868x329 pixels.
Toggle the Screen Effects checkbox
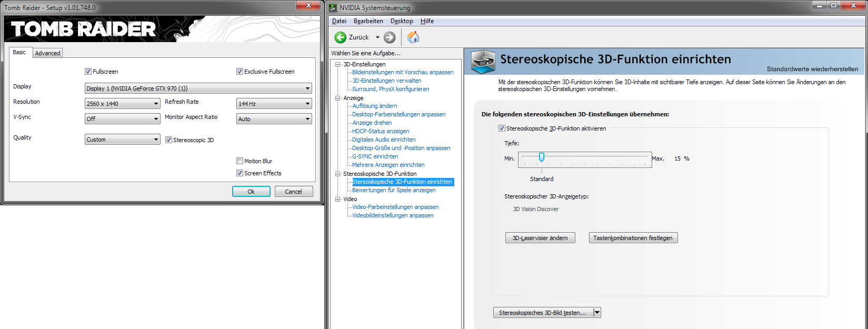click(240, 173)
